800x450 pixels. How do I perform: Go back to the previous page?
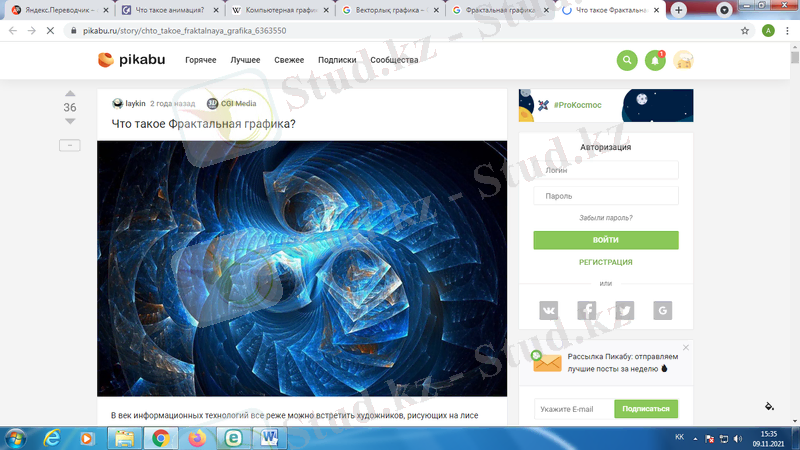coord(13,31)
